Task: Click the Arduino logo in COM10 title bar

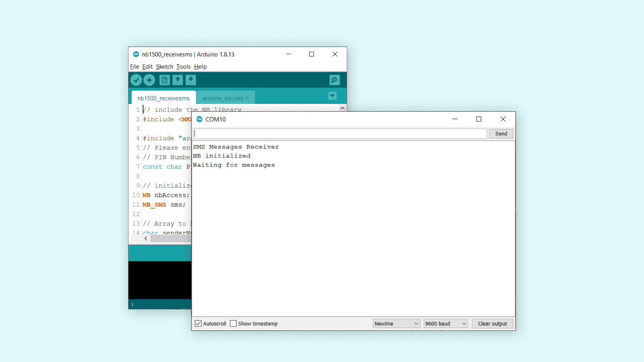Action: coord(200,119)
